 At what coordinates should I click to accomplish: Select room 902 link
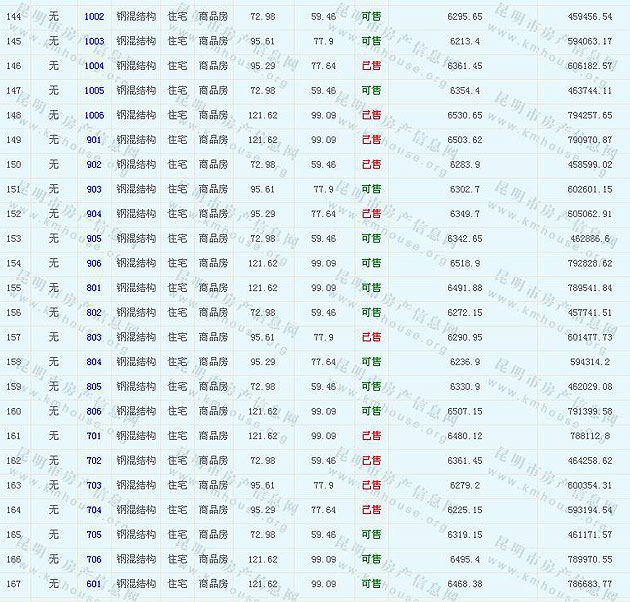pos(94,165)
